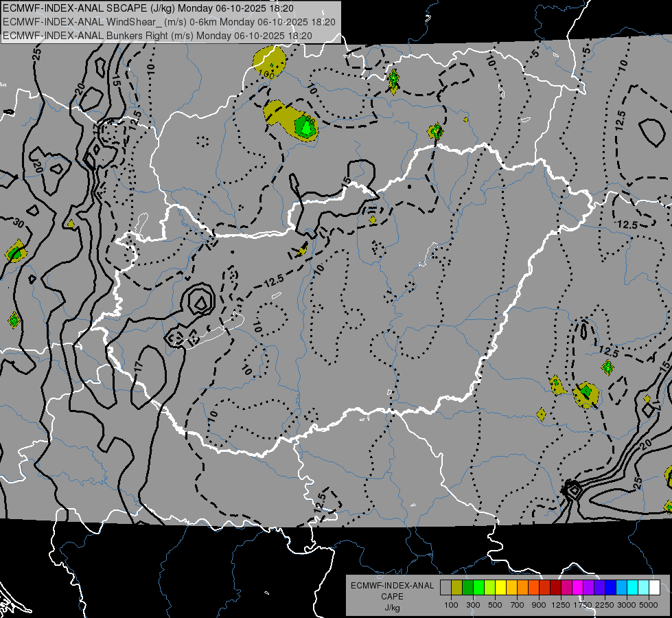672x618 pixels.
Task: Click the 900 tick label in legend
Action: [x=539, y=605]
